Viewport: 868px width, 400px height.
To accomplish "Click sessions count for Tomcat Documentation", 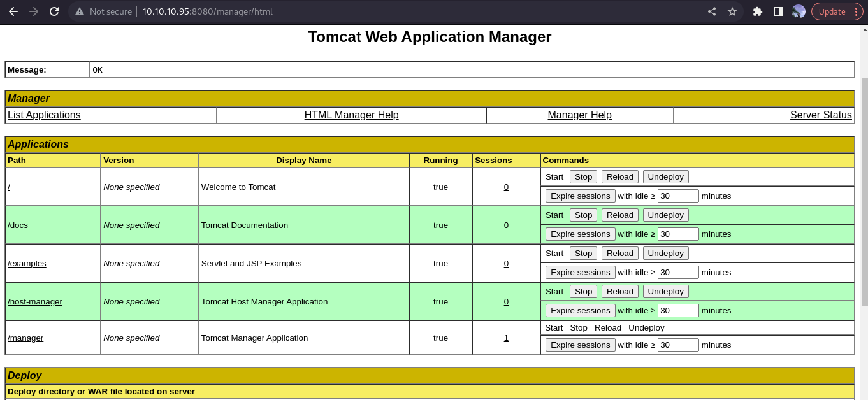I will [x=506, y=225].
